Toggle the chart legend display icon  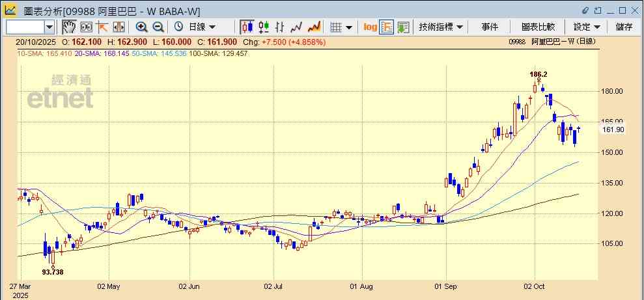(386, 27)
